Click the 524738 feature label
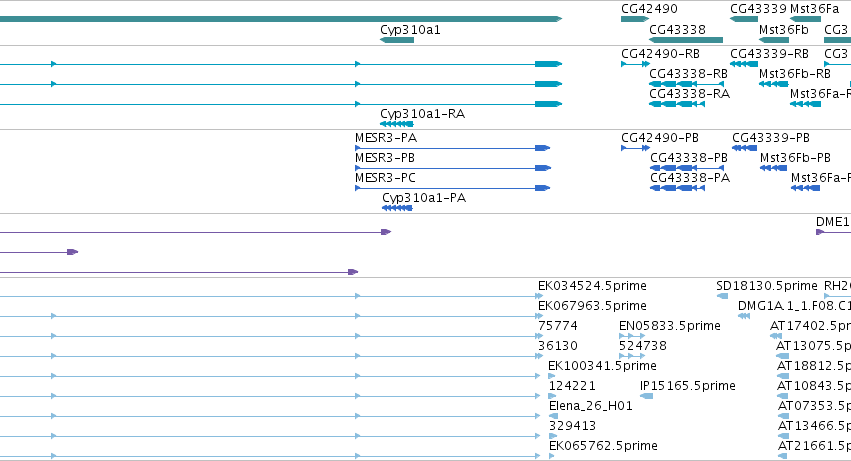Viewport: 851px width, 461px height. coord(643,346)
